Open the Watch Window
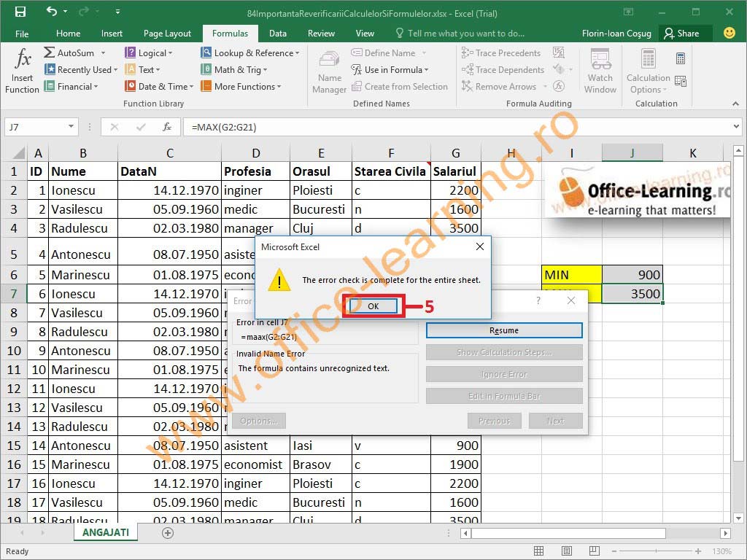The width and height of the screenshot is (747, 560). pos(600,71)
